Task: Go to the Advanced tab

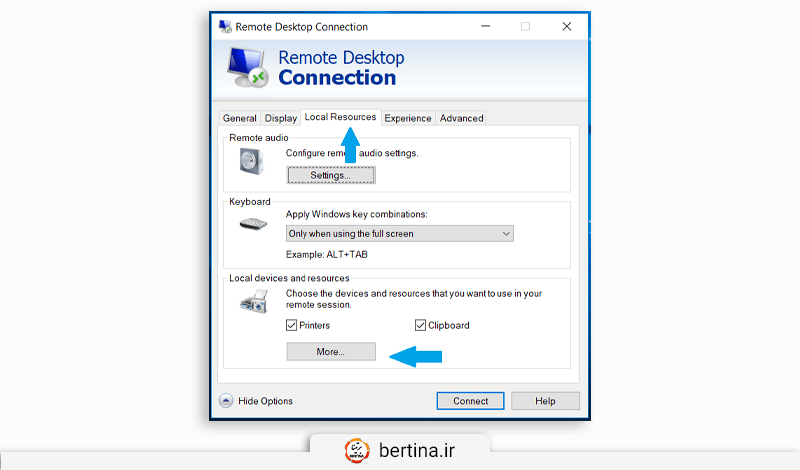Action: tap(461, 118)
